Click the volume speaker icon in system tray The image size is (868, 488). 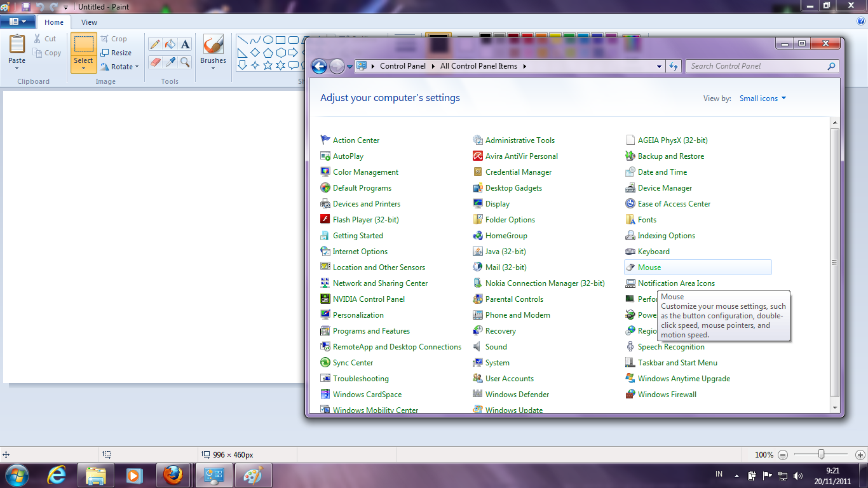[x=799, y=475]
